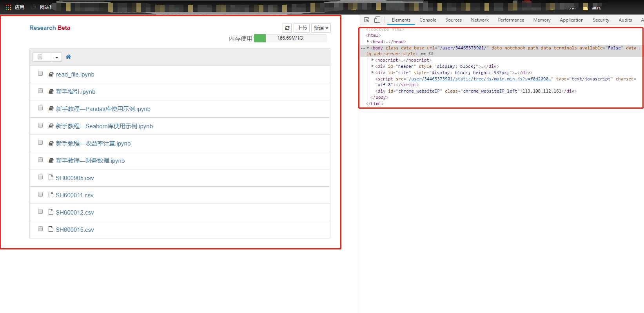Select the closing </body> tag line
This screenshot has height=313, width=644.
point(379,97)
